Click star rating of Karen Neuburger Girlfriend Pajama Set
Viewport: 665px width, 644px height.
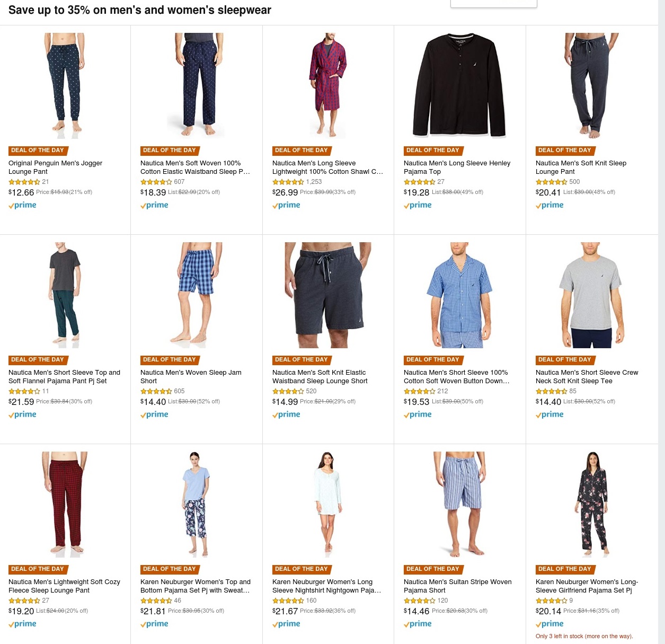pyautogui.click(x=552, y=601)
